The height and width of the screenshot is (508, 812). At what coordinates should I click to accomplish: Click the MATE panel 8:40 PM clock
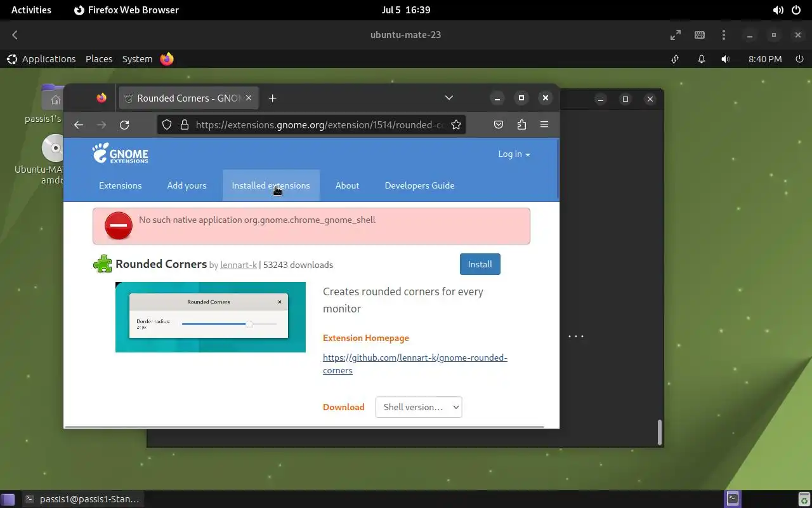[x=765, y=59]
